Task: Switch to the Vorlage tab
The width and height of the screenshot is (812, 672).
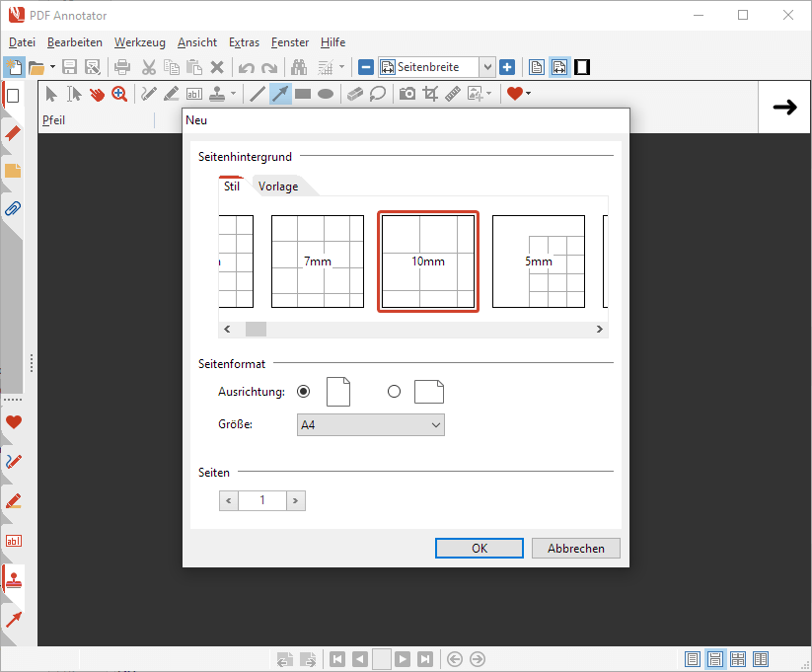Action: pos(278,187)
